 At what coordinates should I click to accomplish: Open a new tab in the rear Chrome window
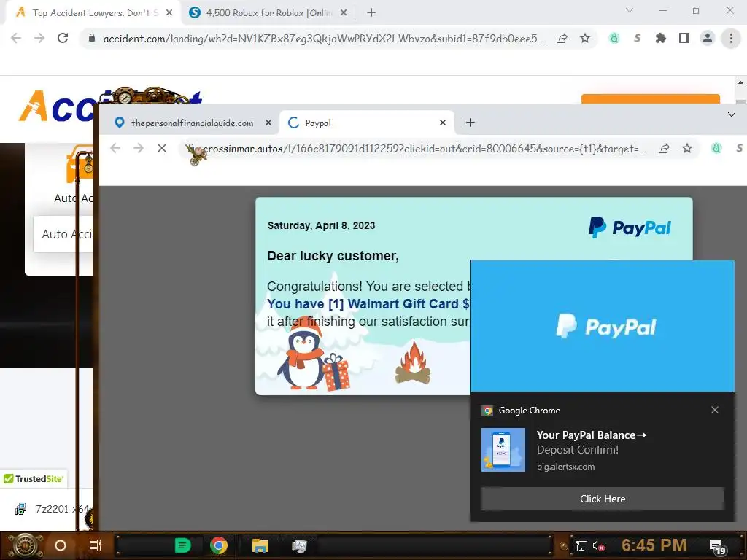(371, 13)
